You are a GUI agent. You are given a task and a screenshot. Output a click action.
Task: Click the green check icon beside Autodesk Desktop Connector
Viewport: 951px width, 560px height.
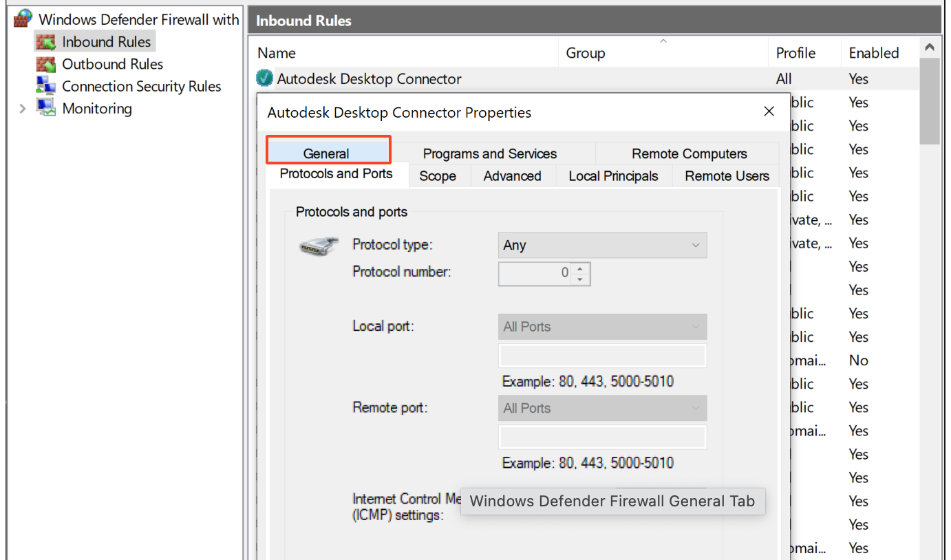264,78
